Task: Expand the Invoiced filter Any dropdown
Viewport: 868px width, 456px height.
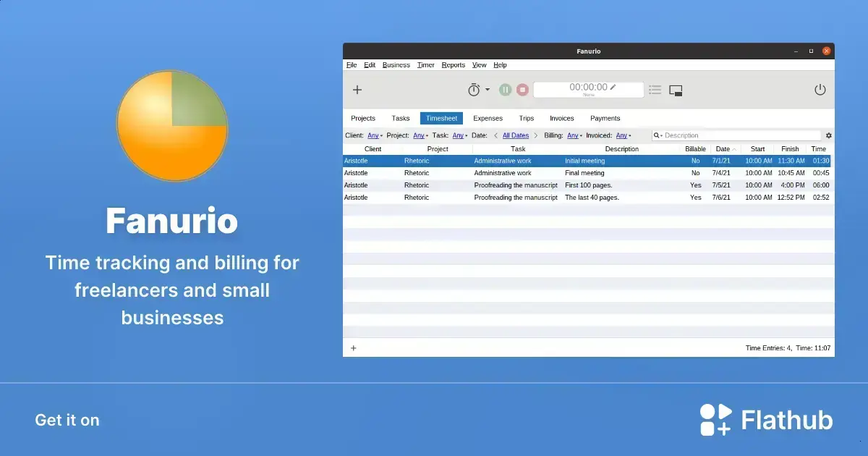Action: pyautogui.click(x=624, y=135)
